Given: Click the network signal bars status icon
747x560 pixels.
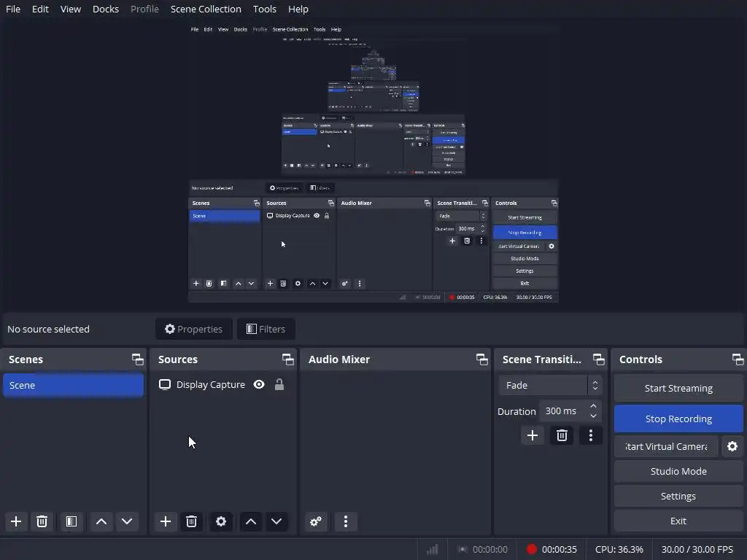Looking at the screenshot, I should click(x=432, y=550).
